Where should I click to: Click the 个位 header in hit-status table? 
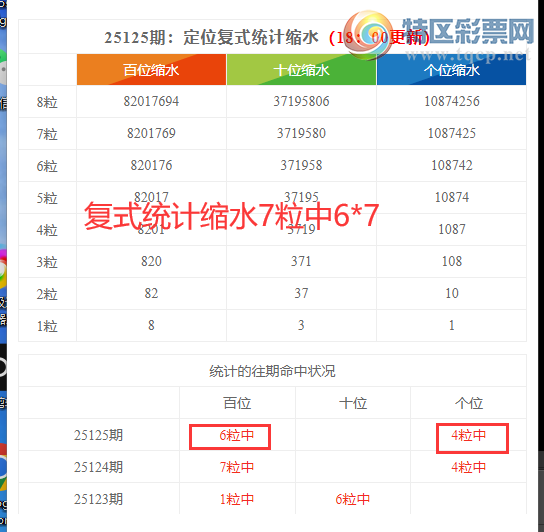click(x=469, y=403)
